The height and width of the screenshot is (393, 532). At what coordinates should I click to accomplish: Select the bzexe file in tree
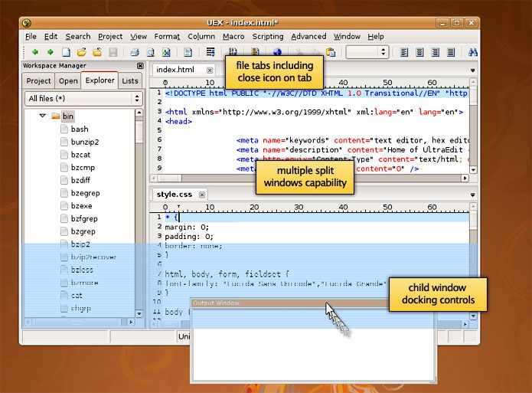[x=81, y=206]
